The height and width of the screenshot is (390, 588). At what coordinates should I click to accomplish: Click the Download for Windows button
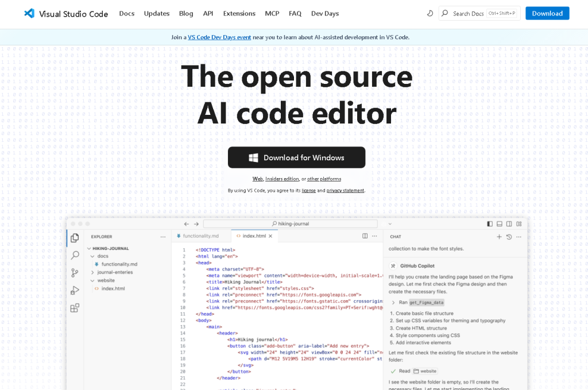point(296,157)
